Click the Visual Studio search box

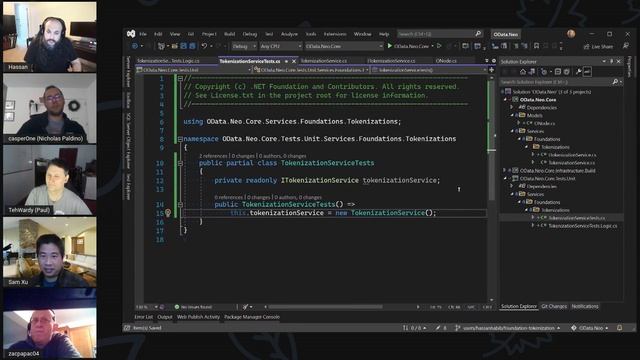439,34
